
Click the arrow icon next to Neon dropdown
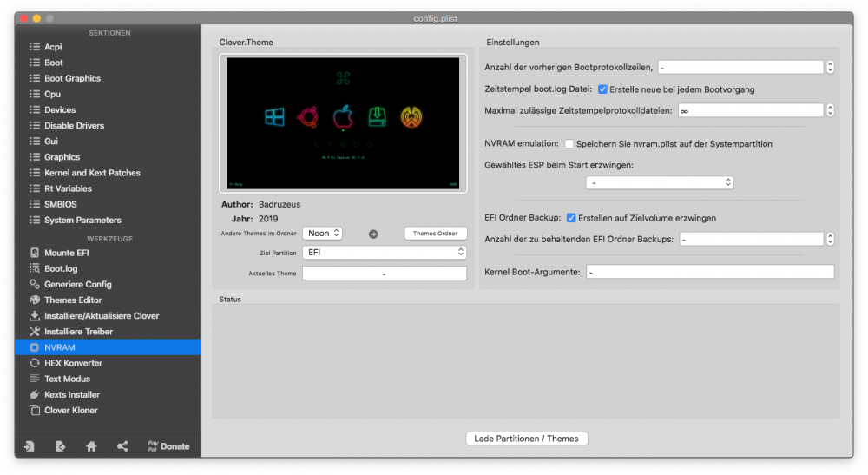pyautogui.click(x=373, y=234)
